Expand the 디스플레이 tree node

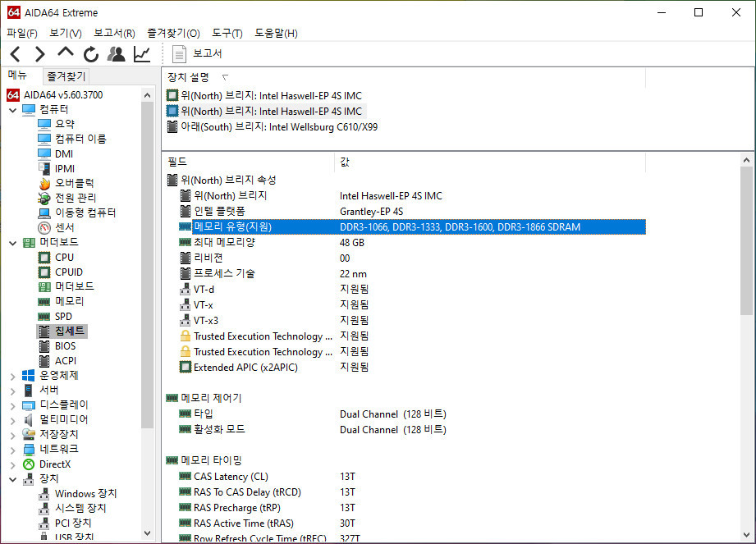(x=13, y=405)
